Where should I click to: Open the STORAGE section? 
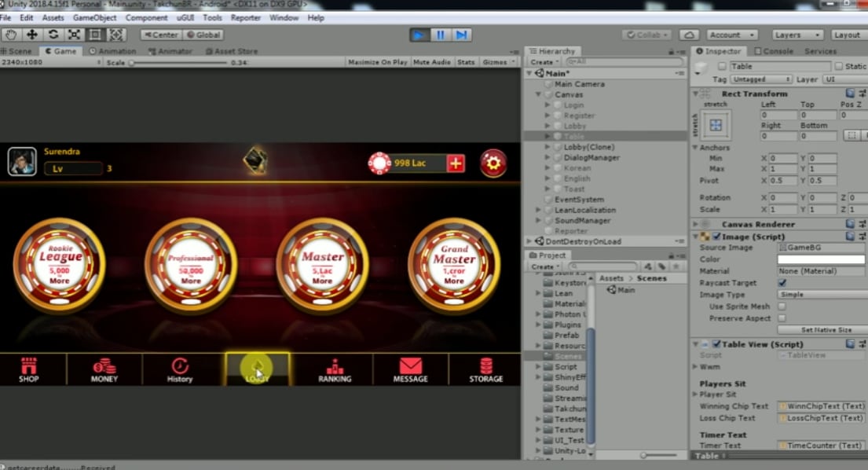[486, 369]
